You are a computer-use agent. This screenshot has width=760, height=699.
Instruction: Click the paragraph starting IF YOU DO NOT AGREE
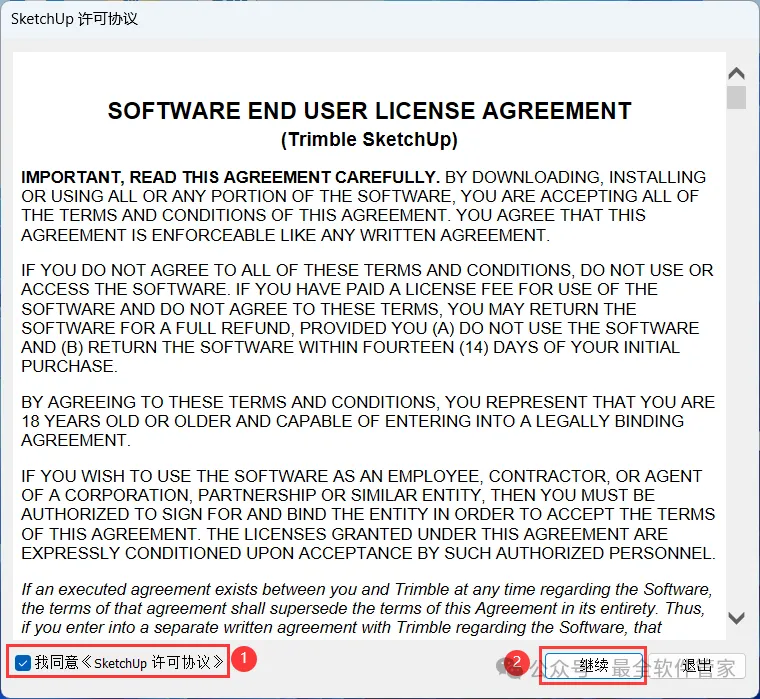[x=367, y=318]
